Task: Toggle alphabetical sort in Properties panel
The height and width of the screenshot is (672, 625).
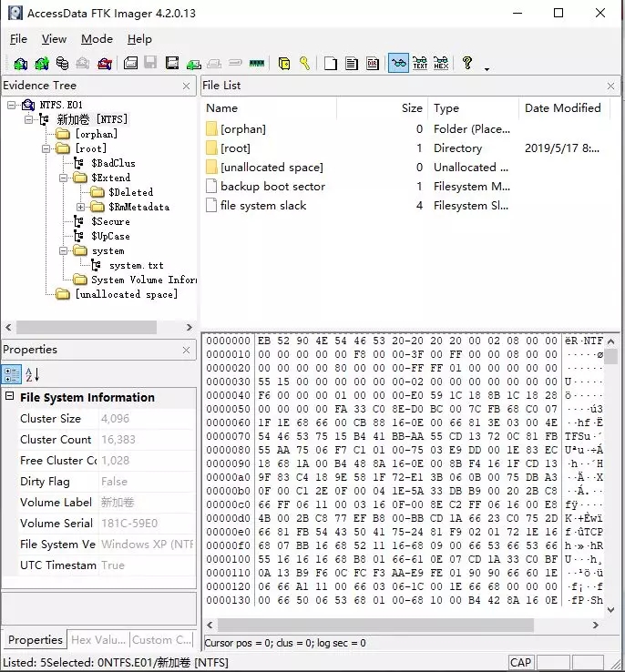Action: 32,374
